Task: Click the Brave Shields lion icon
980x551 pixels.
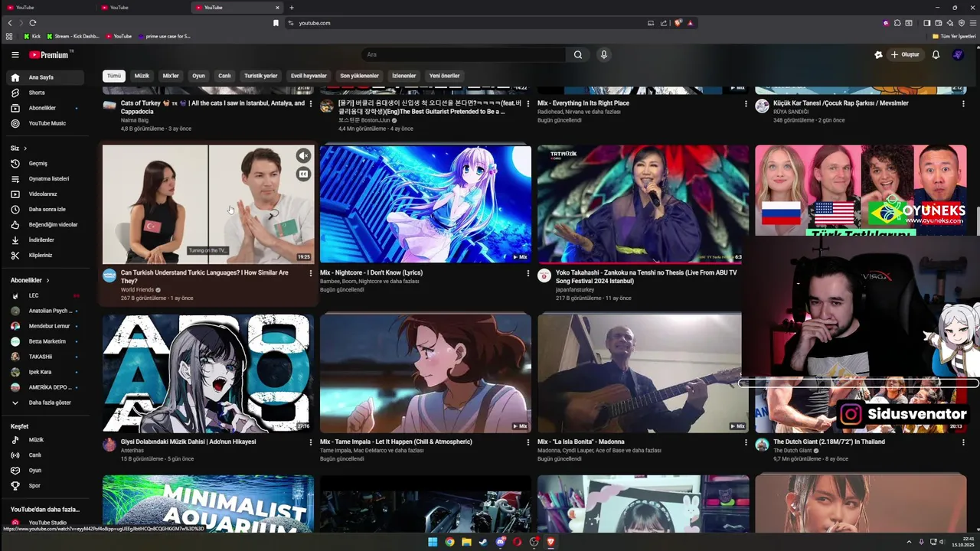Action: coord(678,23)
